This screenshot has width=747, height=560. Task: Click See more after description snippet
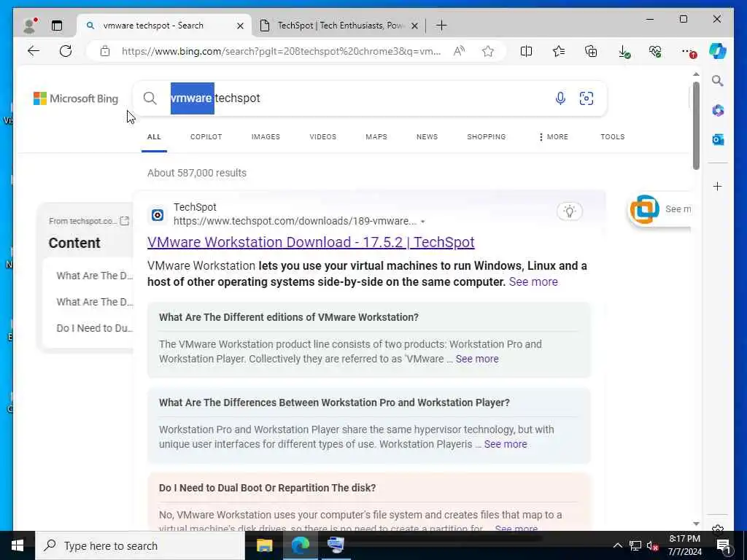(x=533, y=281)
